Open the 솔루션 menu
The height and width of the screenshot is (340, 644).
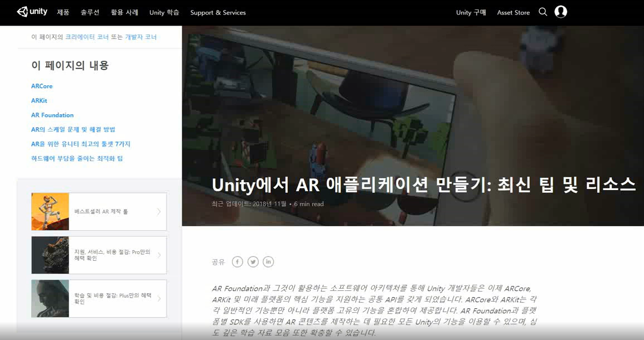pos(90,12)
